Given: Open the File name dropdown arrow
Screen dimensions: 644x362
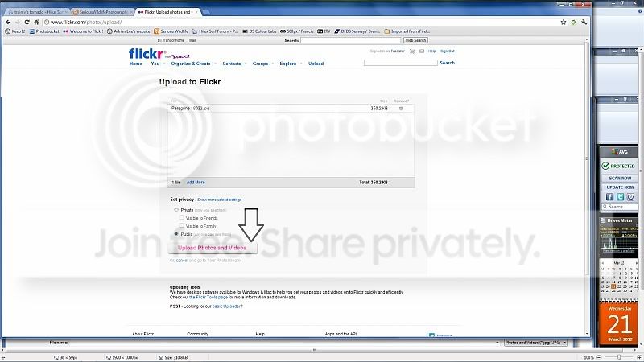Looking at the screenshot, I should point(497,343).
